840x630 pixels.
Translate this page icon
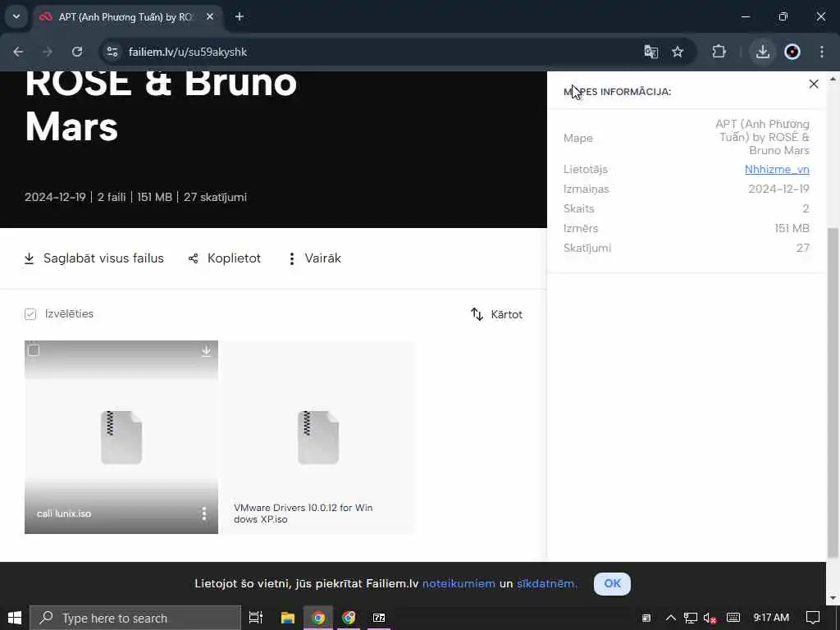click(x=651, y=52)
